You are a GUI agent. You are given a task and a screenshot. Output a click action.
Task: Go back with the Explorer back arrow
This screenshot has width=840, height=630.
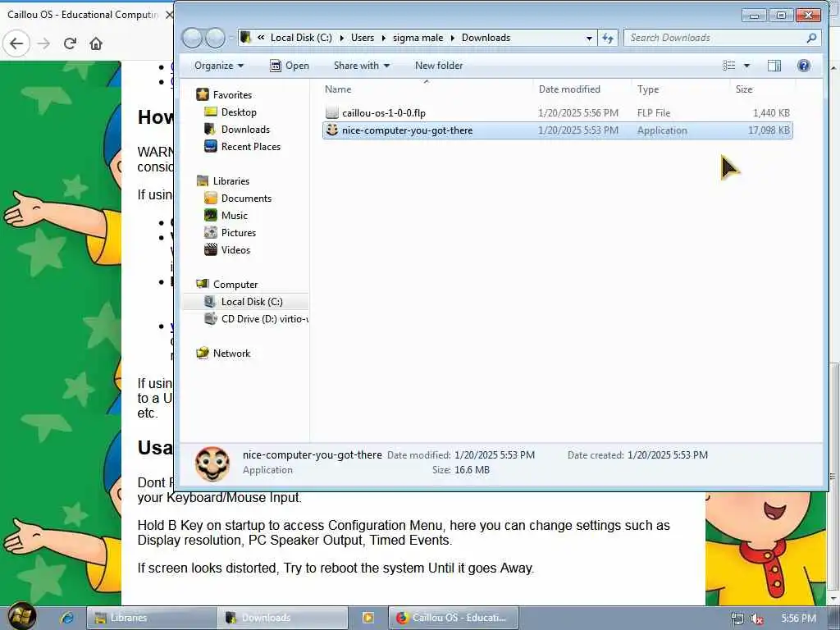tap(192, 38)
